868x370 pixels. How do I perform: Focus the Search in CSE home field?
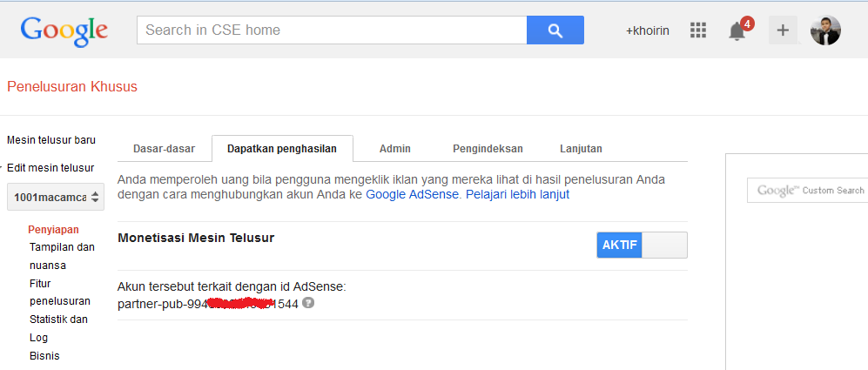[x=333, y=30]
